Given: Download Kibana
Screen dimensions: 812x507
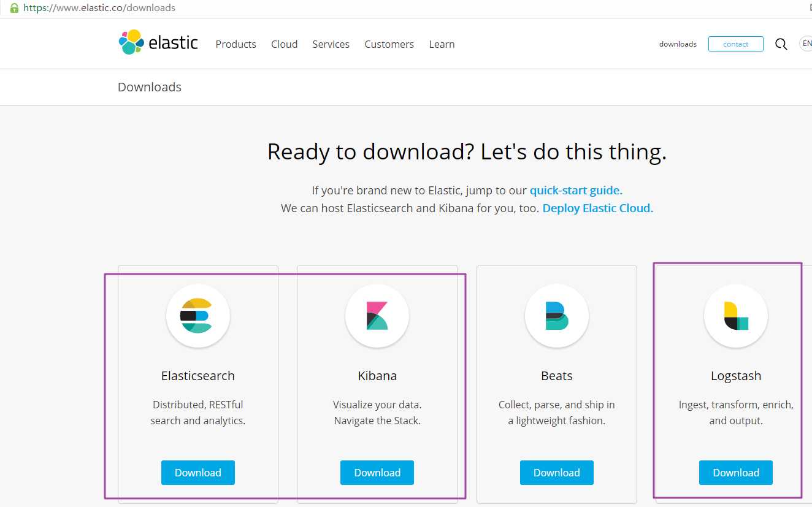Looking at the screenshot, I should (377, 473).
